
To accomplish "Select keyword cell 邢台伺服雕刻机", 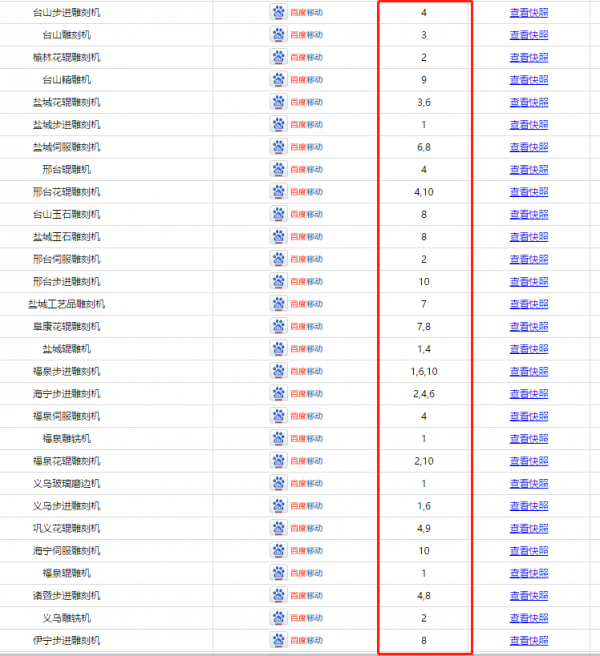I will [67, 259].
